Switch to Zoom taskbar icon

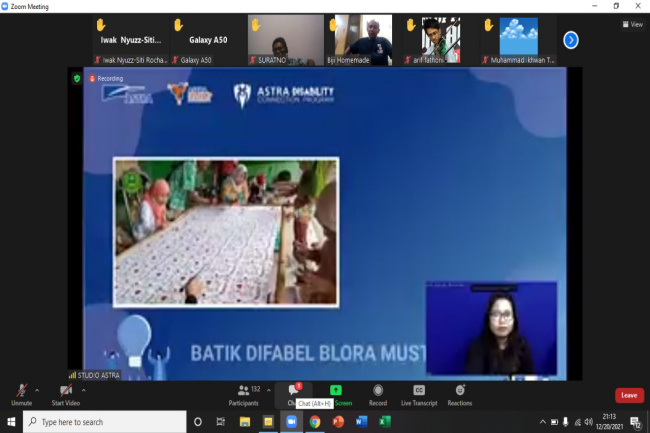tap(291, 422)
